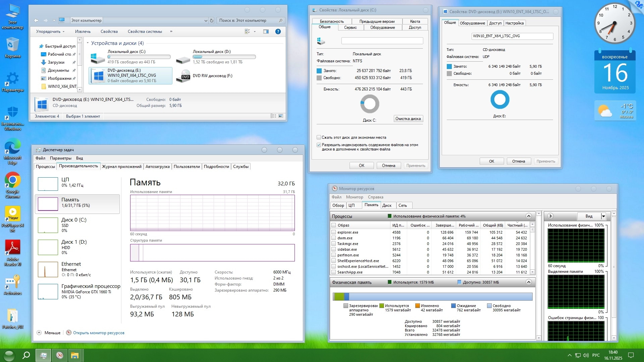Screen dimensions: 644x362
Task: Open the 'Безопасность' tab in disk C properties
Action: 331,21
